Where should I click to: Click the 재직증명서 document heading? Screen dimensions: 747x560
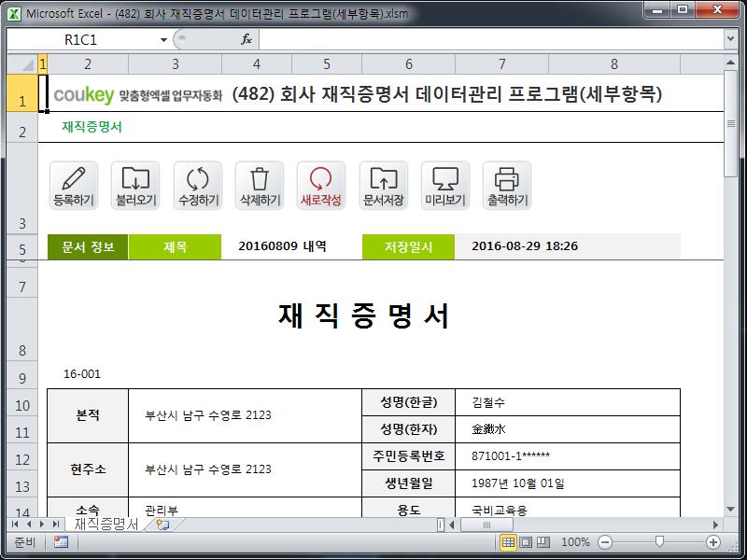pyautogui.click(x=363, y=315)
